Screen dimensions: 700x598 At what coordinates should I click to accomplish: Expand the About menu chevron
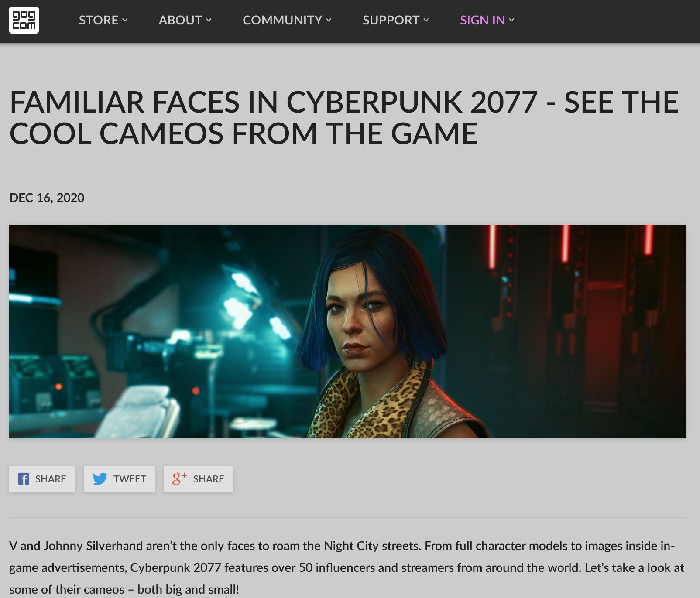click(x=209, y=20)
